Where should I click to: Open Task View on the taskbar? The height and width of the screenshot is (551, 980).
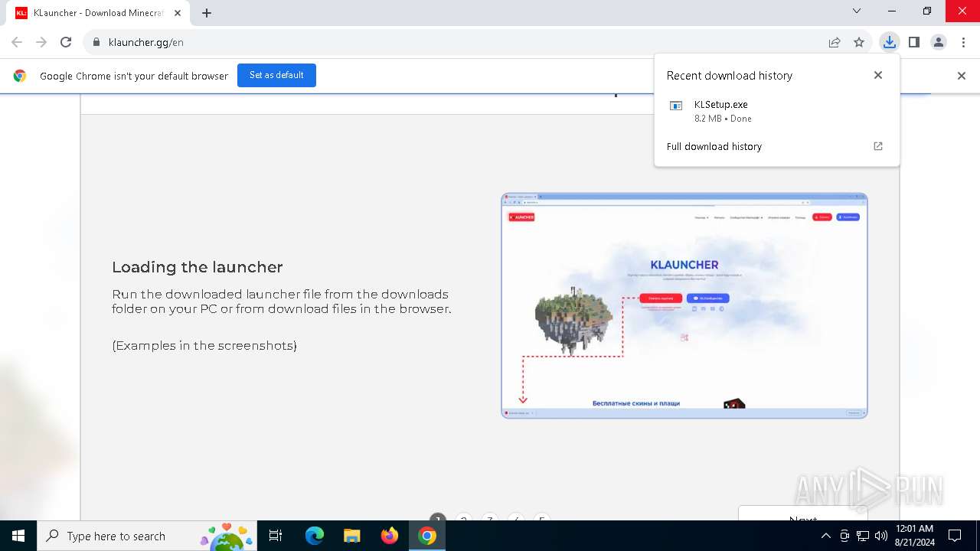click(x=276, y=536)
